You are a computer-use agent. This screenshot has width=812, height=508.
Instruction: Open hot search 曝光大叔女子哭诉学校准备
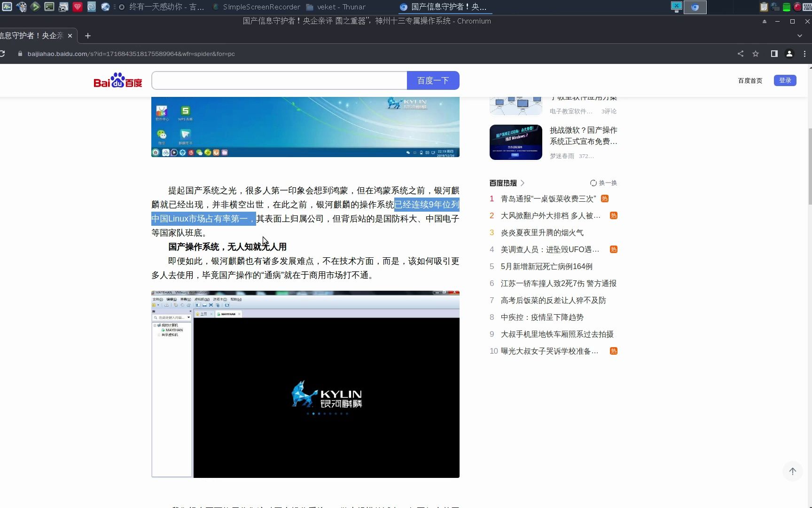click(x=549, y=351)
